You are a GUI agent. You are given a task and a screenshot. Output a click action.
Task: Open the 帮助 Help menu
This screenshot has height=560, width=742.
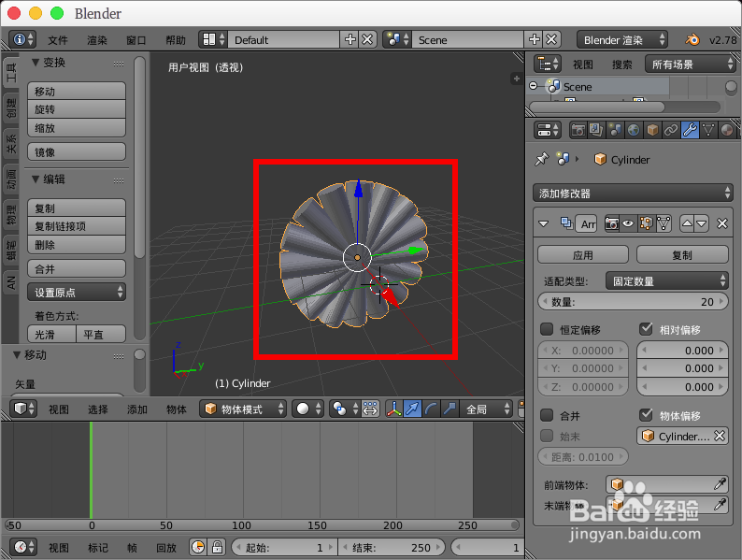pyautogui.click(x=176, y=40)
